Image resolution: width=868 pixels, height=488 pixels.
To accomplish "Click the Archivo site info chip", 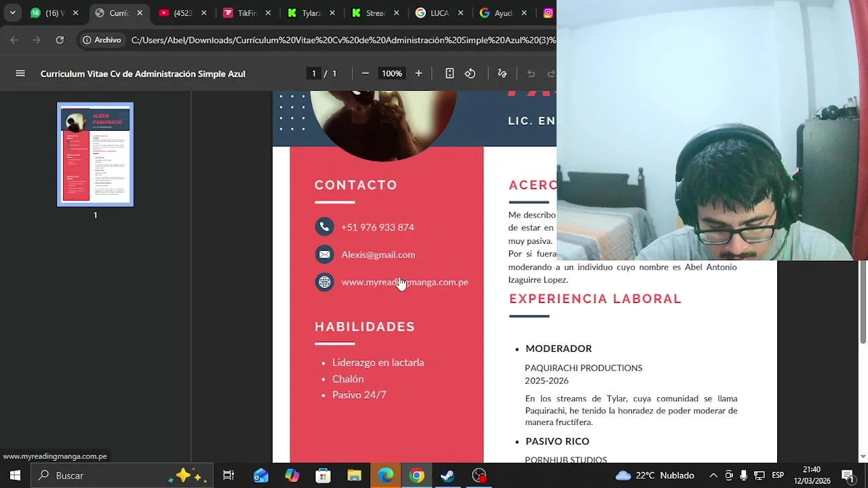I will (x=102, y=40).
